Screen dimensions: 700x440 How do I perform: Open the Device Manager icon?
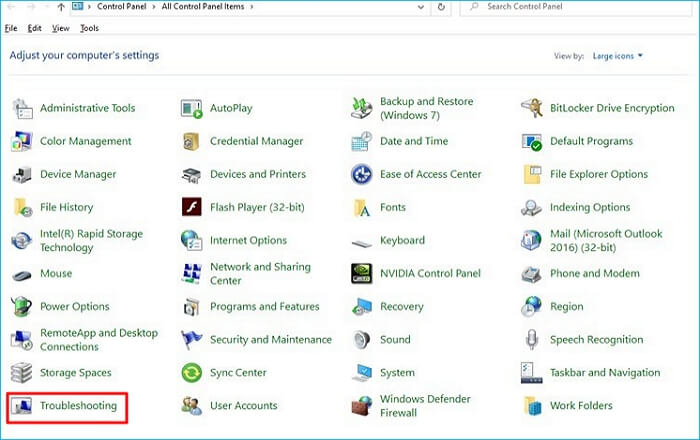(22, 175)
